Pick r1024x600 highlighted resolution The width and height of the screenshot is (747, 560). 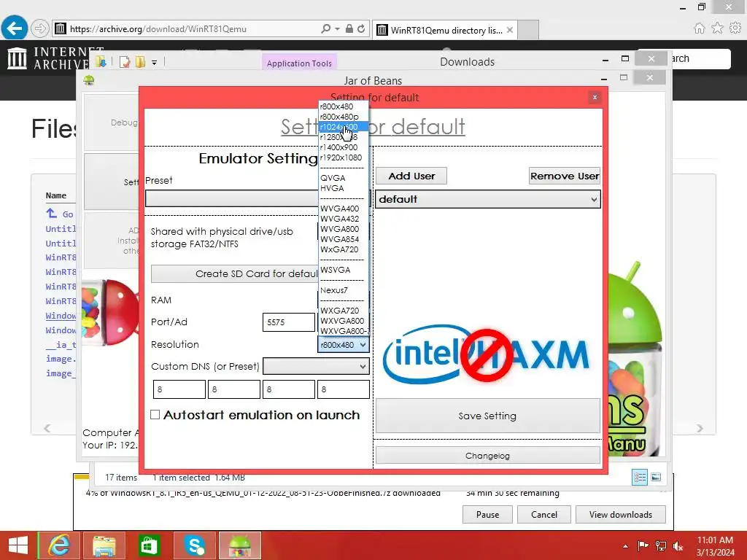click(x=343, y=127)
